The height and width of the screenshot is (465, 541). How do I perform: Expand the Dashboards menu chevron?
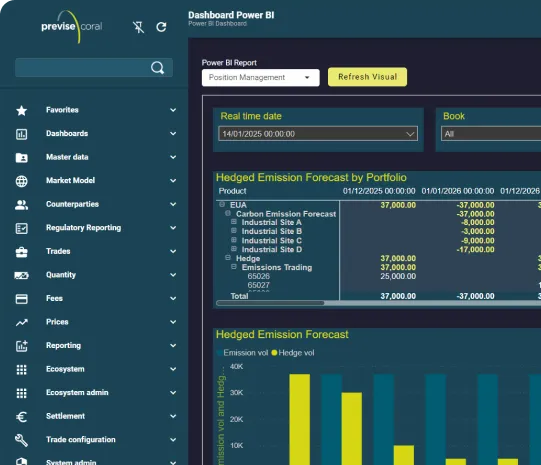tap(173, 133)
